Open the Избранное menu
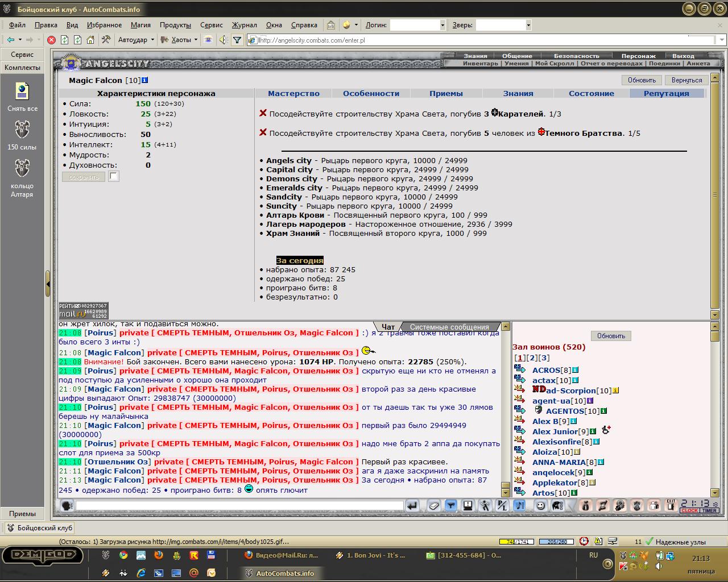The image size is (728, 582). click(104, 25)
